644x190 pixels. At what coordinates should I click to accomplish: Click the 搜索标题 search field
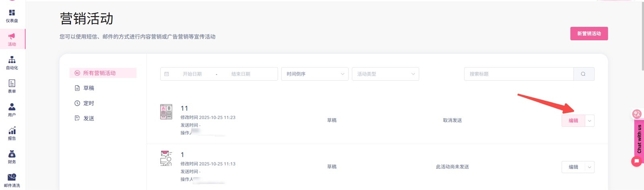click(x=518, y=74)
